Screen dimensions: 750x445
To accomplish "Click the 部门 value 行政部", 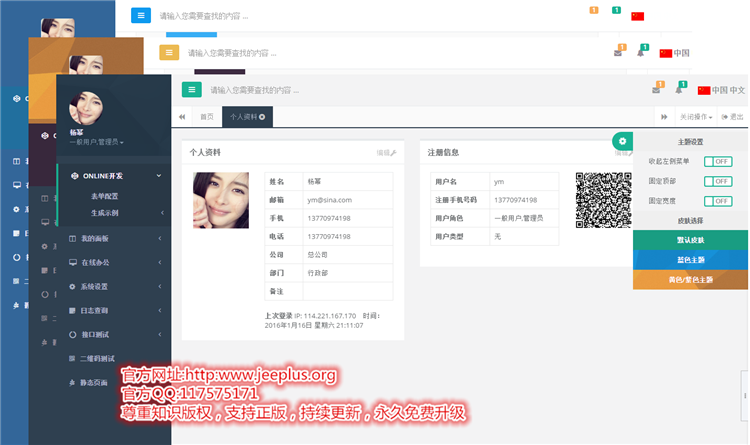I will tap(318, 273).
